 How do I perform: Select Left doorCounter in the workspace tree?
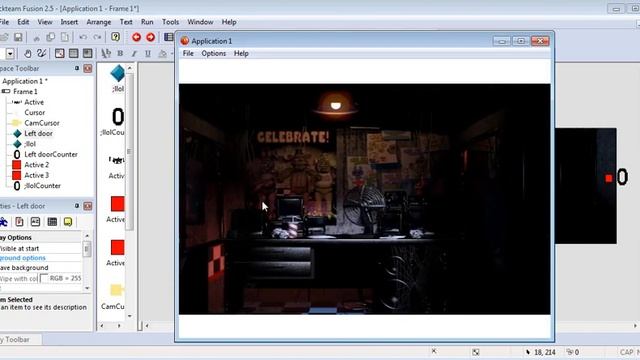[x=51, y=154]
